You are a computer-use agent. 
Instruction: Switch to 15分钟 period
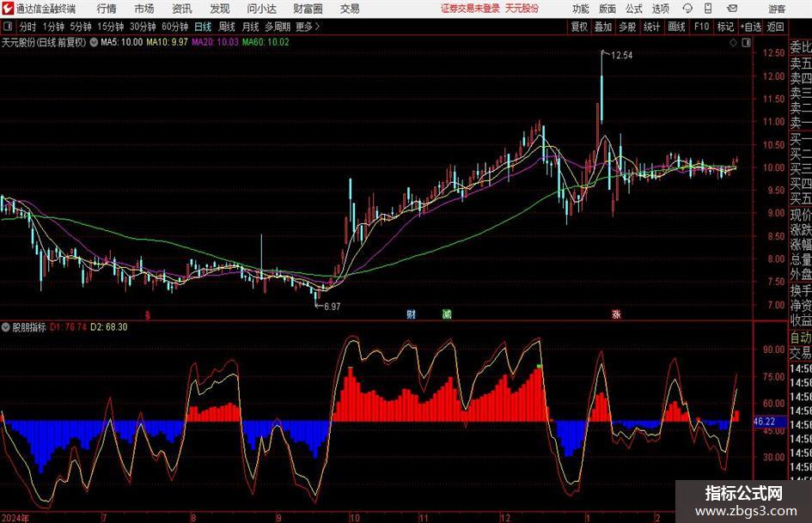tap(110, 27)
